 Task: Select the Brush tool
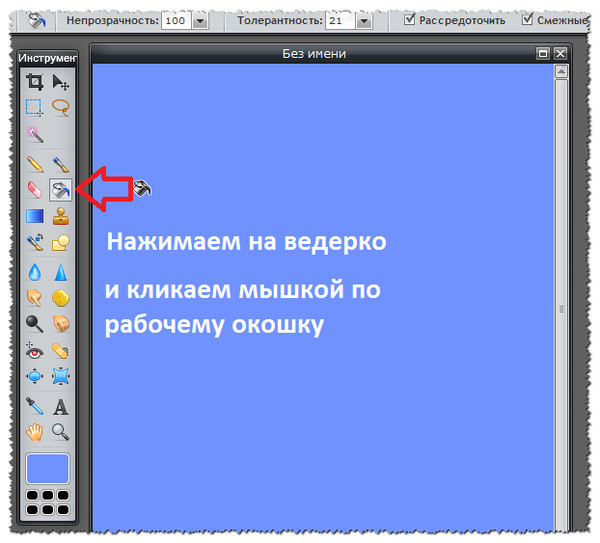click(60, 164)
